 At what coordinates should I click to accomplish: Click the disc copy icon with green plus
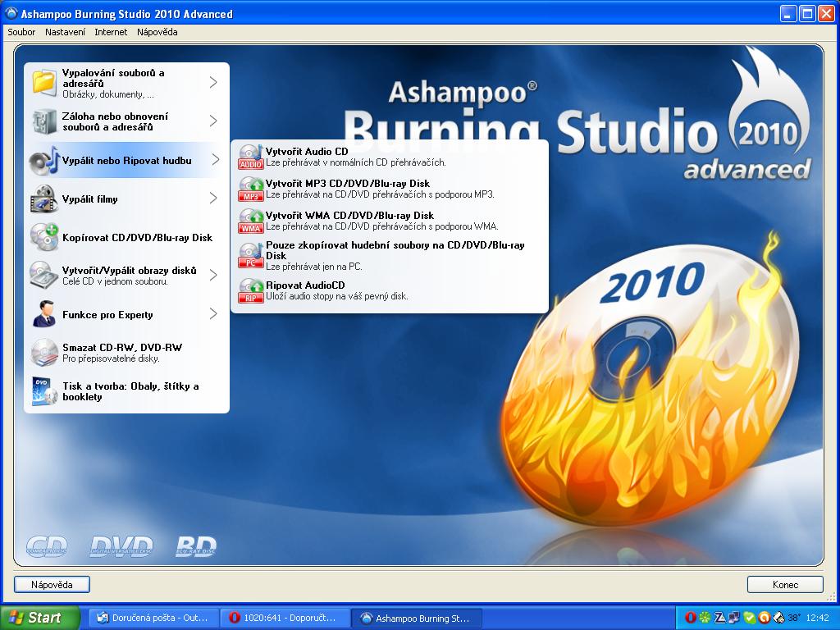(44, 237)
